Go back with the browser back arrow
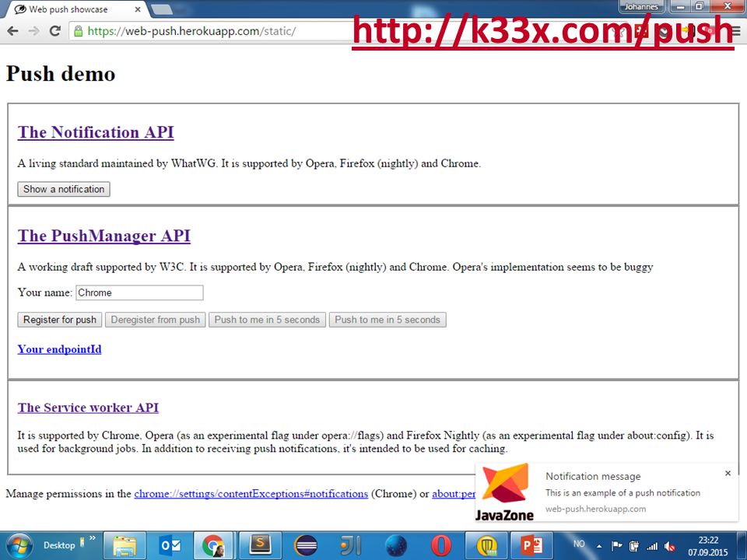 point(13,31)
